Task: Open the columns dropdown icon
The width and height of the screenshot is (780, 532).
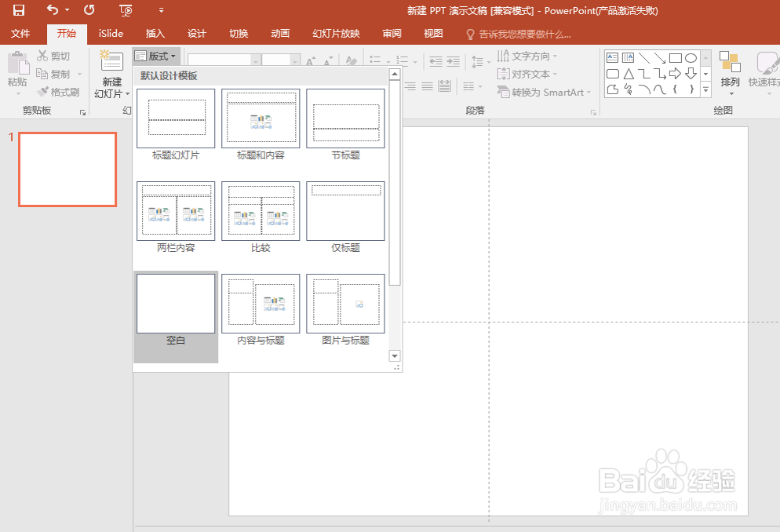Action: click(472, 86)
